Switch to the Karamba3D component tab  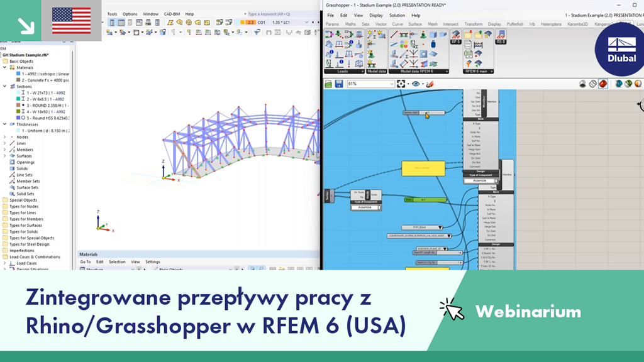click(x=577, y=25)
